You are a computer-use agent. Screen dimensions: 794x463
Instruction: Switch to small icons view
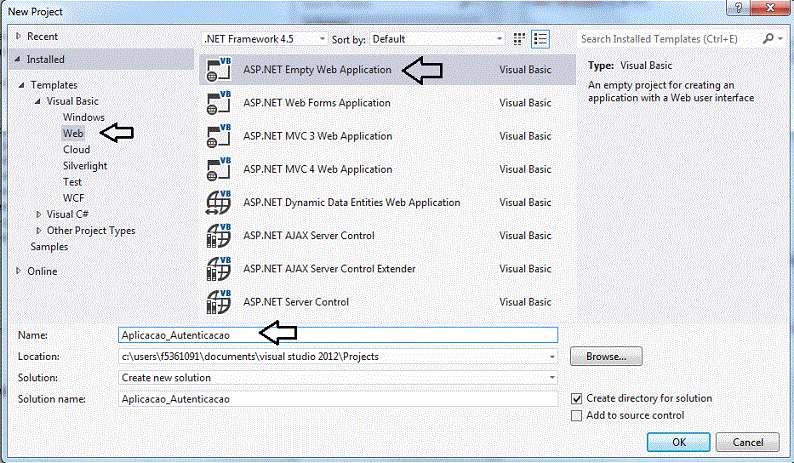[519, 39]
